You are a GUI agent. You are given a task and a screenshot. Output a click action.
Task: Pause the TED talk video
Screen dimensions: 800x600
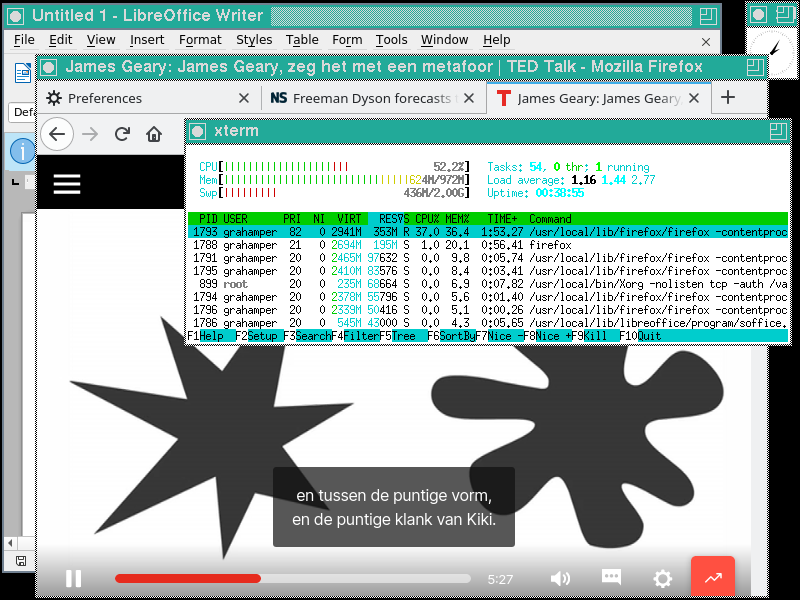73,578
